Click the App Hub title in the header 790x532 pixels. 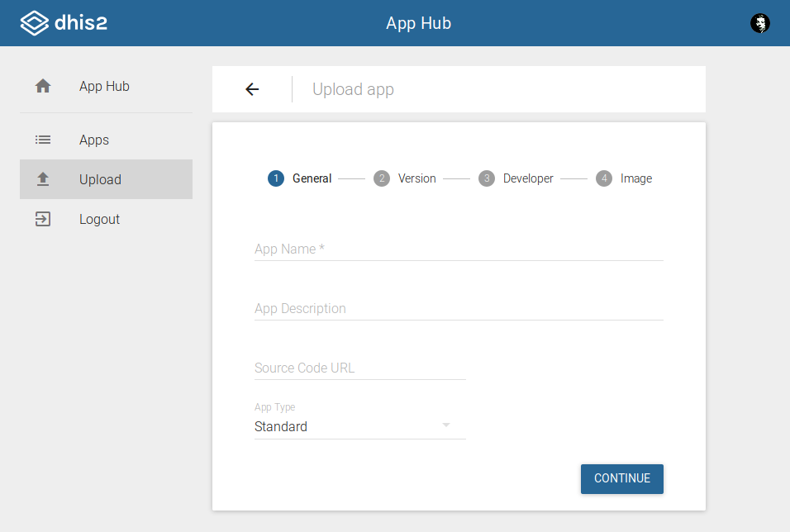pos(418,23)
